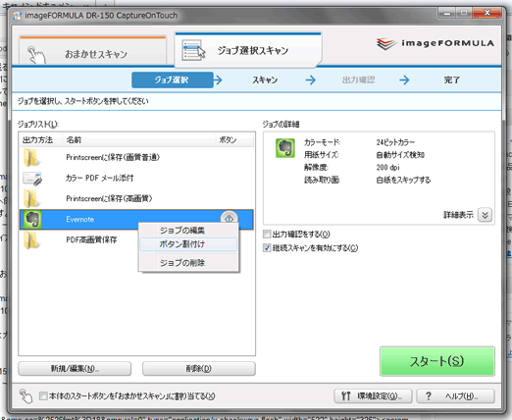This screenshot has height=420, width=512.
Task: Uncheck 継続スキャンを有効にする checkbox
Action: [267, 248]
